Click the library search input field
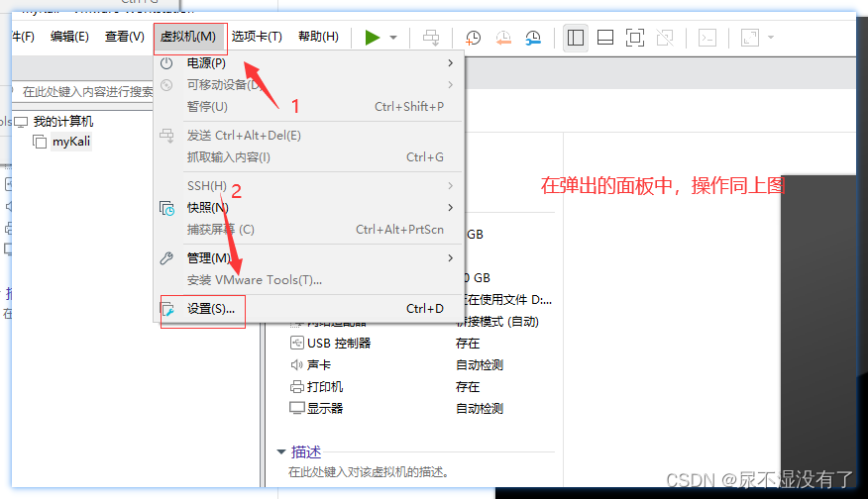Image resolution: width=868 pixels, height=499 pixels. pyautogui.click(x=83, y=92)
